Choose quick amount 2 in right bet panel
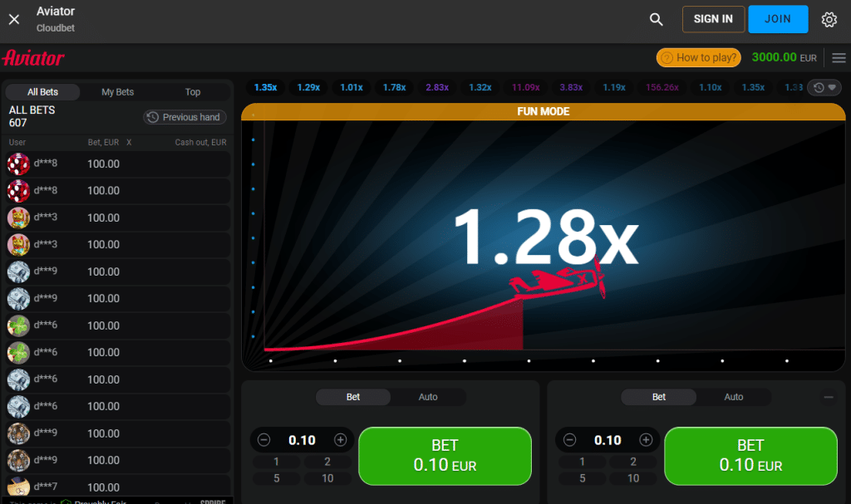 pyautogui.click(x=632, y=462)
